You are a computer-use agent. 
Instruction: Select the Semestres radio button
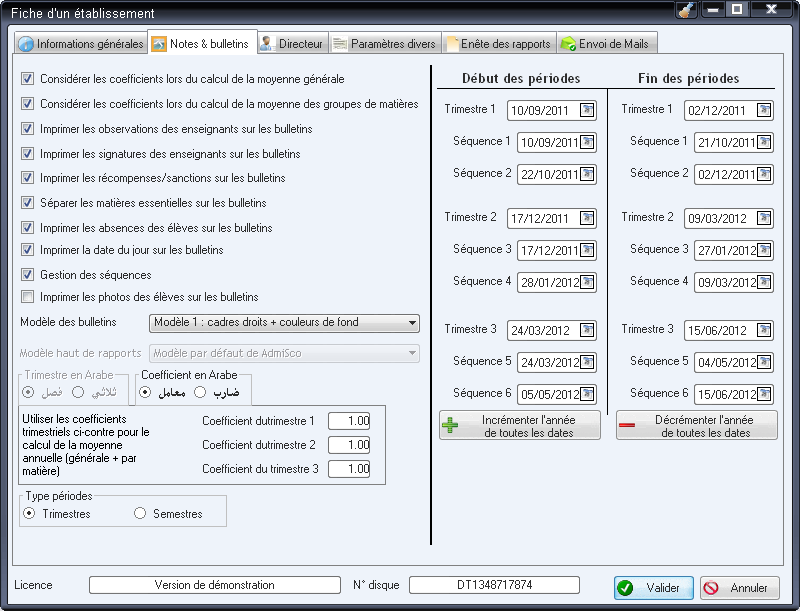click(138, 514)
